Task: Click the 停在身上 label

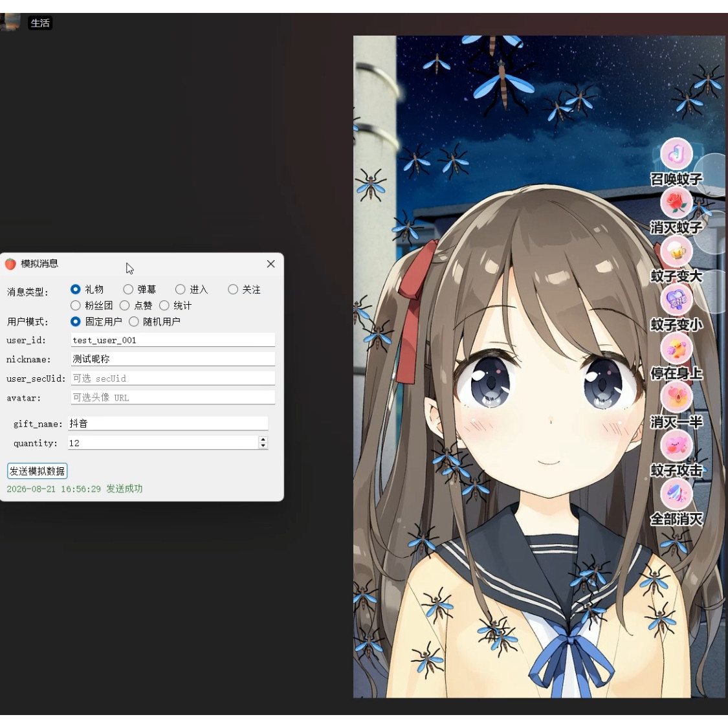Action: coord(676,373)
